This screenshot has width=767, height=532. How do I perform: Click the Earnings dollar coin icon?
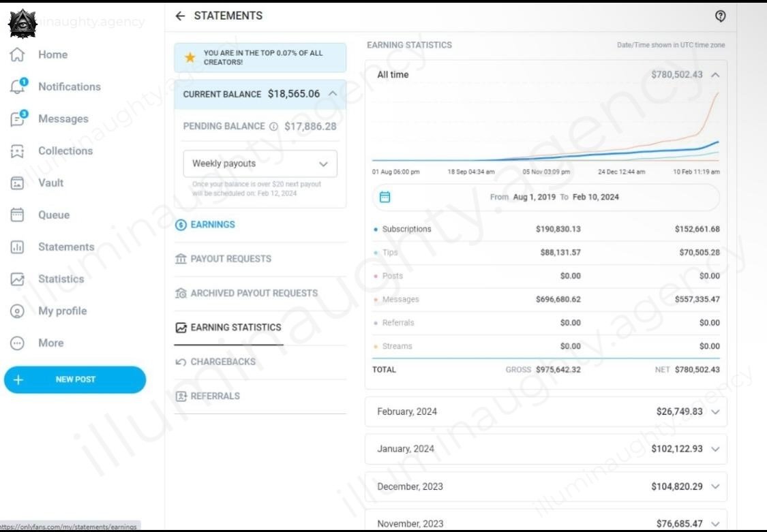181,225
